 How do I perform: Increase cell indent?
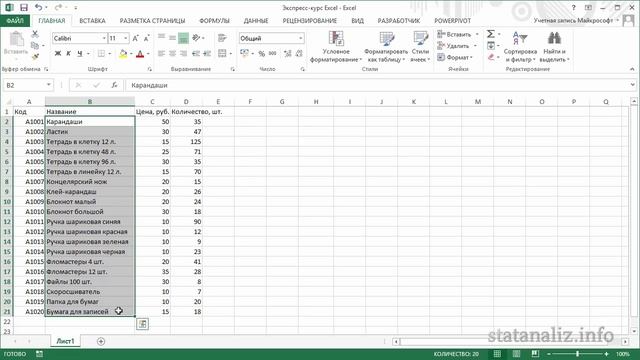pyautogui.click(x=207, y=53)
